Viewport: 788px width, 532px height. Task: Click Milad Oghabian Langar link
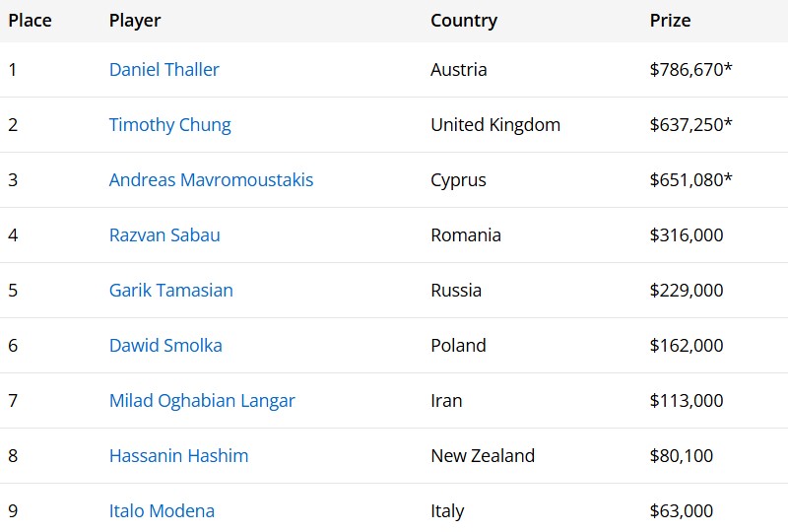point(202,401)
